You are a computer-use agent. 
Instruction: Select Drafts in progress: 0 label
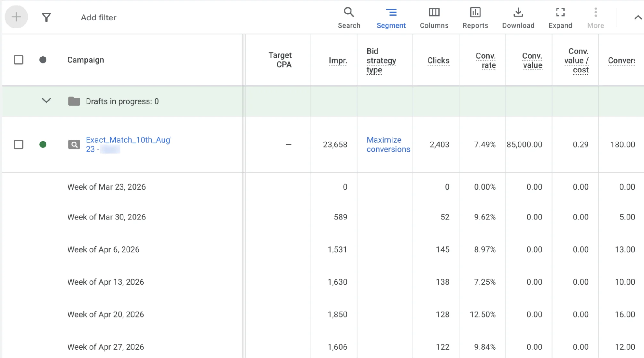[x=122, y=101]
